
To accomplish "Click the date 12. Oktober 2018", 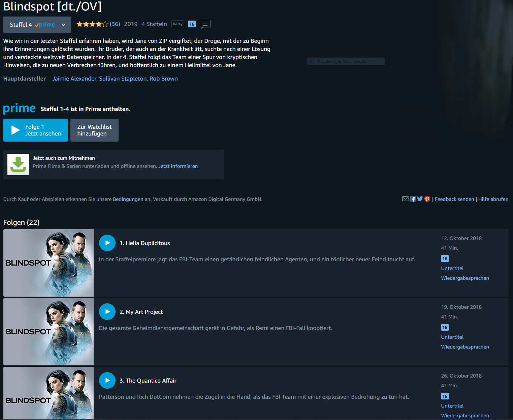I will [x=461, y=238].
